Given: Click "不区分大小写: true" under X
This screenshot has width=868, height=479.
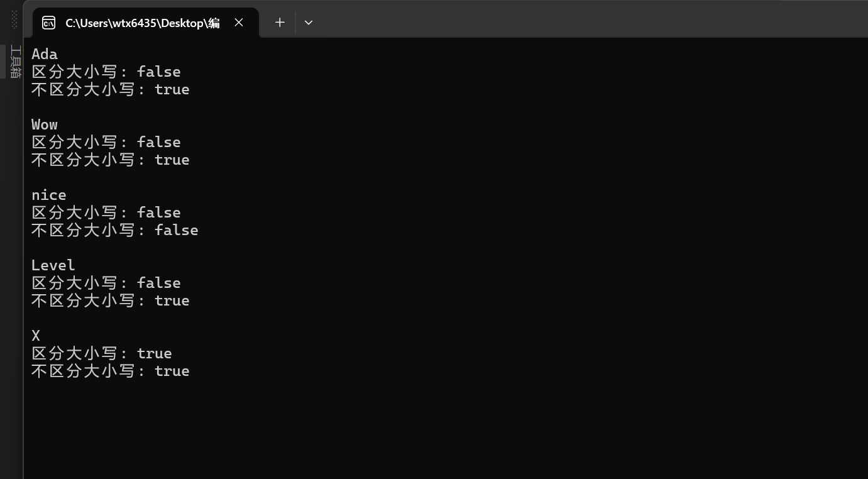Looking at the screenshot, I should 111,371.
